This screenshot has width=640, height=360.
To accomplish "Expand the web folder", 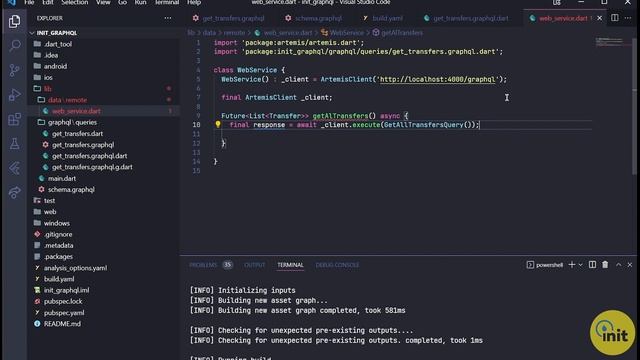I will 50,212.
